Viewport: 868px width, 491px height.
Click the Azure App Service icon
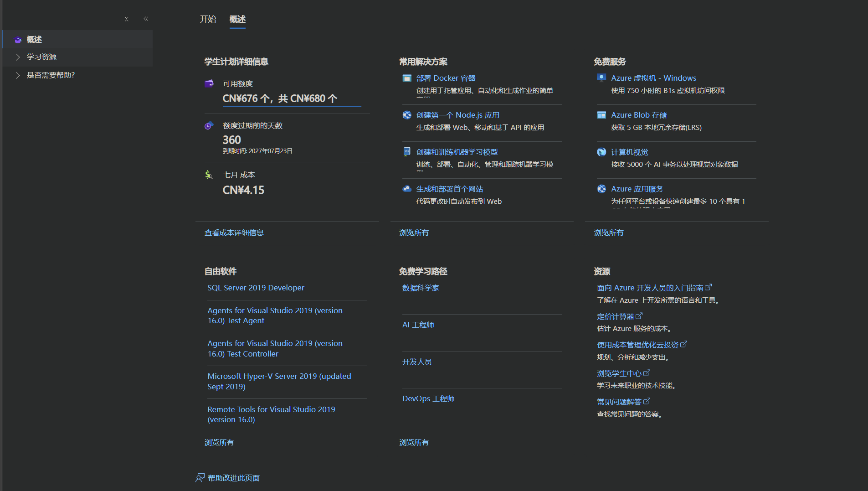[x=601, y=189]
